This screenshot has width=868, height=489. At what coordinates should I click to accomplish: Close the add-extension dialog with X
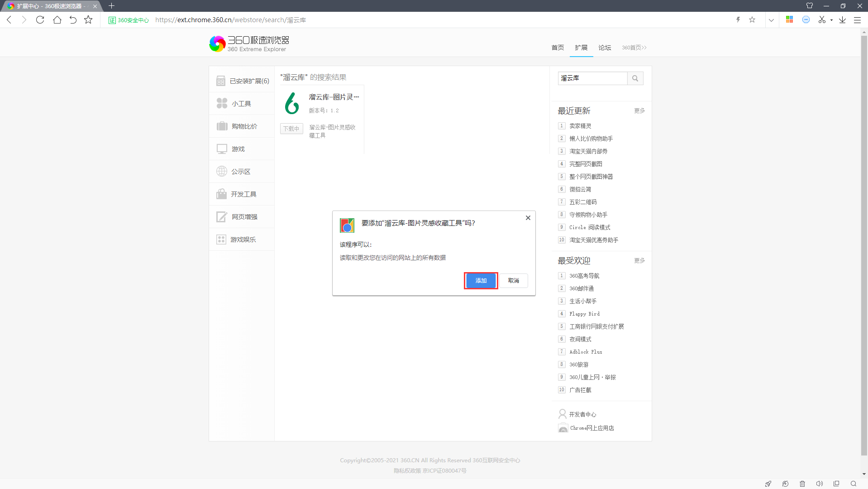point(528,218)
